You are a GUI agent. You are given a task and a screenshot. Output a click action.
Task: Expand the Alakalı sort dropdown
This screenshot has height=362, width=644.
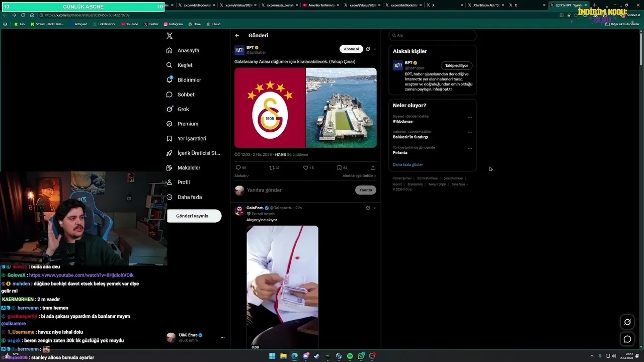[242, 175]
